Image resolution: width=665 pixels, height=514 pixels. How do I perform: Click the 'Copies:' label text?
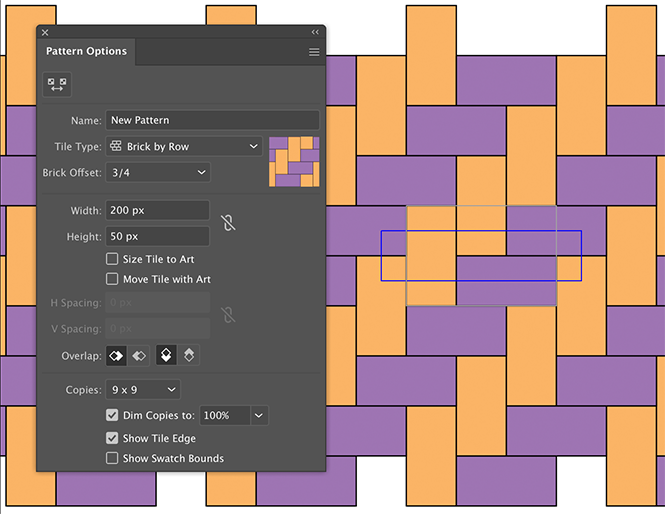click(x=84, y=390)
